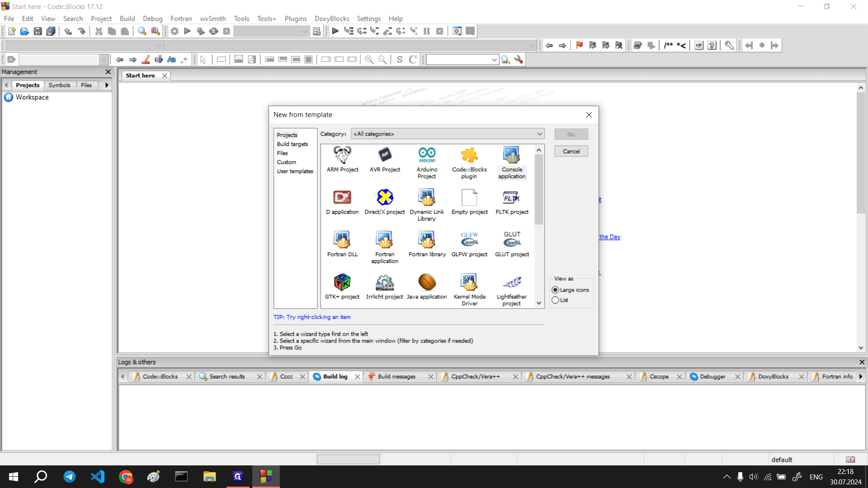Select the AVR Project template
Viewport: 868px width, 488px height.
tap(385, 160)
